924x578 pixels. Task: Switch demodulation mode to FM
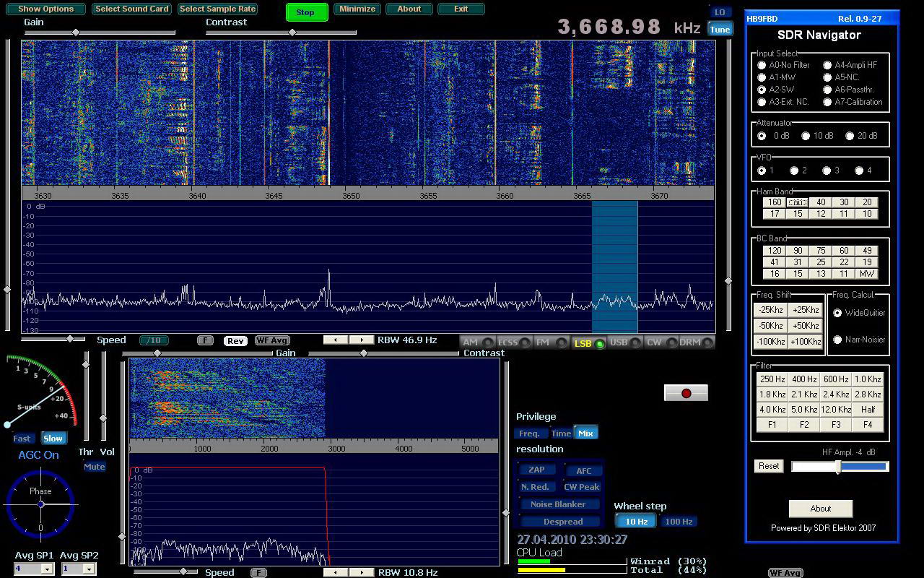click(x=551, y=342)
